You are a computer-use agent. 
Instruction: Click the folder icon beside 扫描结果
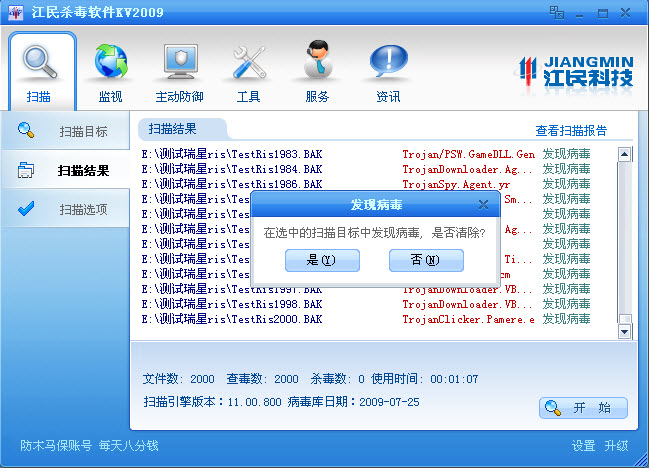(x=26, y=170)
